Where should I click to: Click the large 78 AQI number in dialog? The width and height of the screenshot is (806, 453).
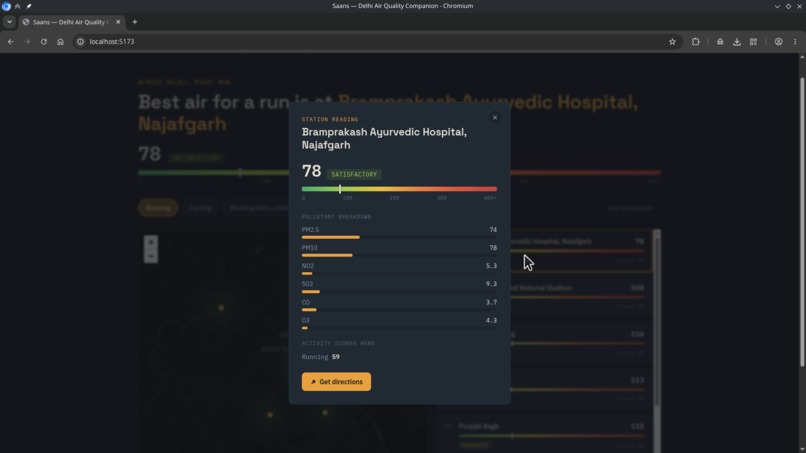click(x=312, y=171)
